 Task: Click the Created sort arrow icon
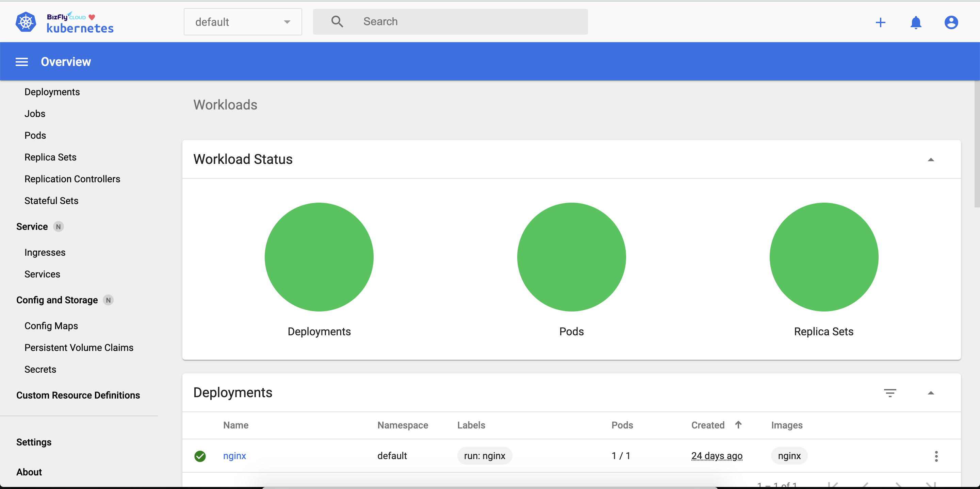[738, 425]
